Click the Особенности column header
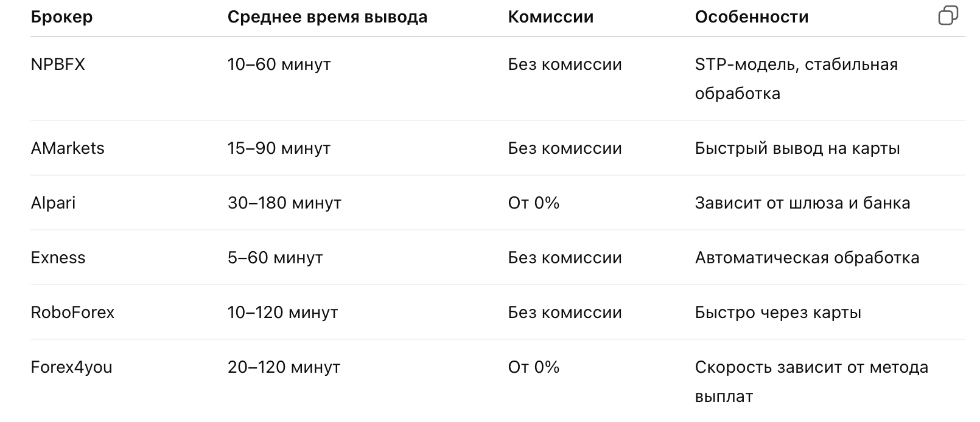 point(751,17)
